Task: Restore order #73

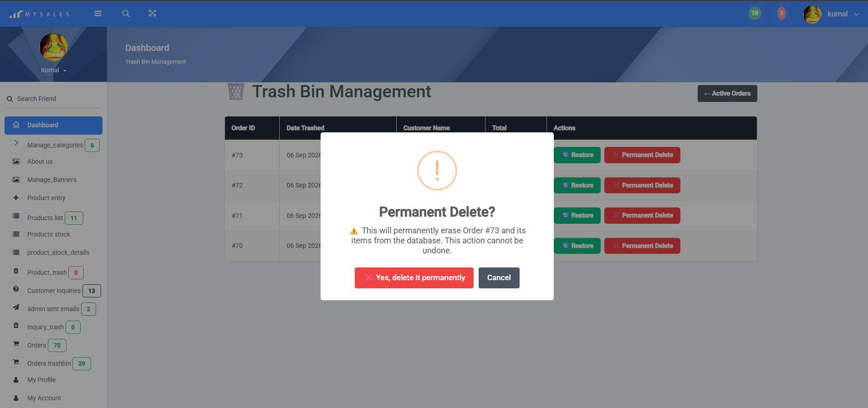Action: tap(577, 155)
